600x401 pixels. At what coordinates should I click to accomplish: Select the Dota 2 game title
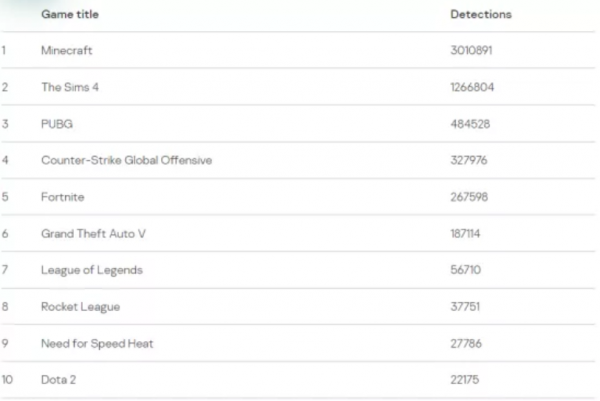pos(61,381)
